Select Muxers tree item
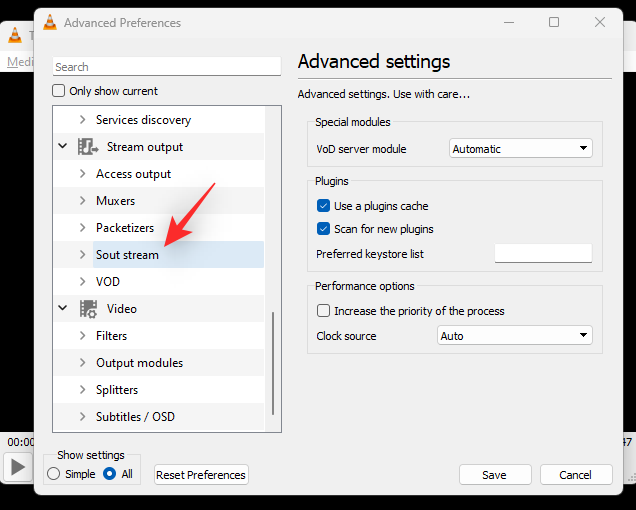Image resolution: width=636 pixels, height=510 pixels. tap(115, 200)
